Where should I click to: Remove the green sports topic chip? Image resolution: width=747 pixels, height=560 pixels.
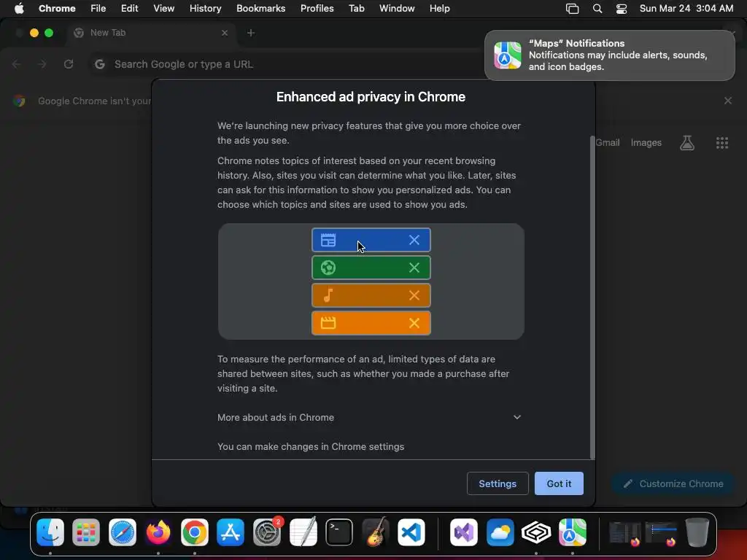[414, 268]
